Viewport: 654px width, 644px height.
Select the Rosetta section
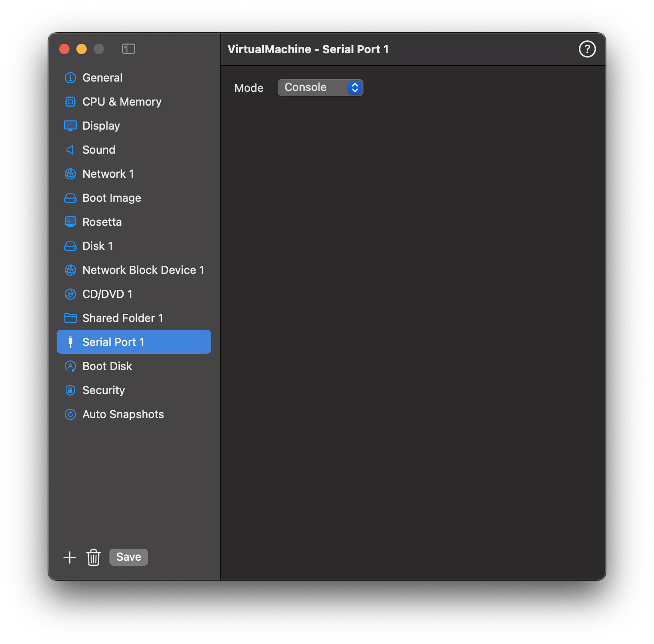pyautogui.click(x=102, y=222)
